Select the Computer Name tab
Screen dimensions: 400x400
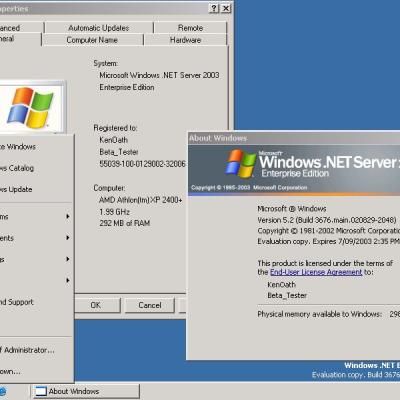92,40
